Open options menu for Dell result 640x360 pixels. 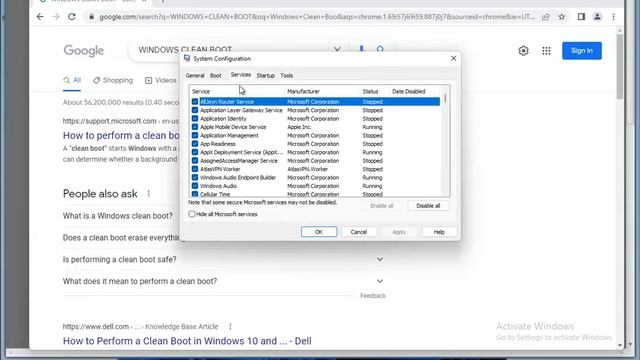230,327
